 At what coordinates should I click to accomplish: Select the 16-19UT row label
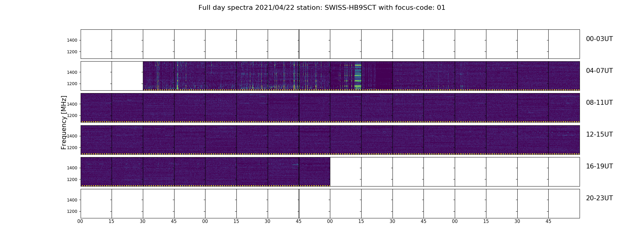(599, 166)
